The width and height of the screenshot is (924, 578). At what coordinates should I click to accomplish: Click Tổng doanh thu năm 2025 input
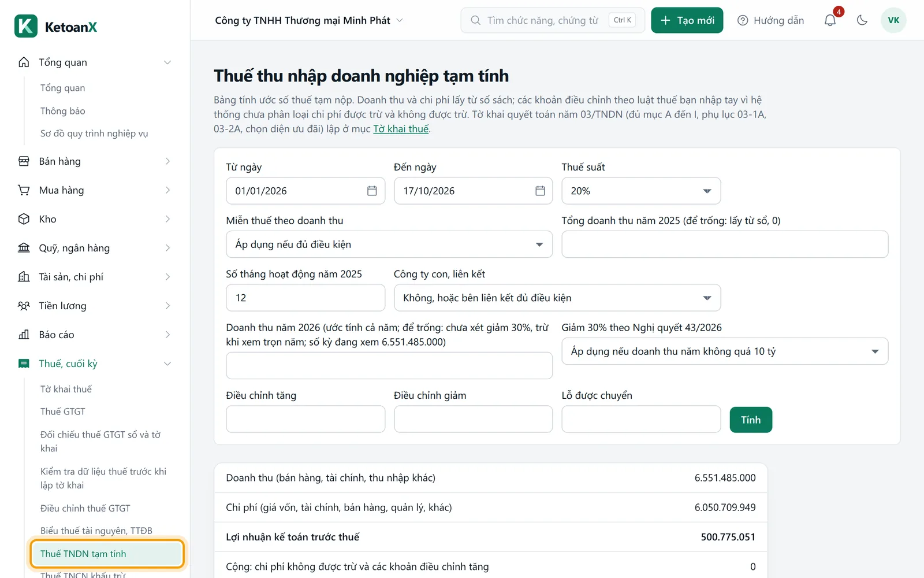click(x=725, y=244)
